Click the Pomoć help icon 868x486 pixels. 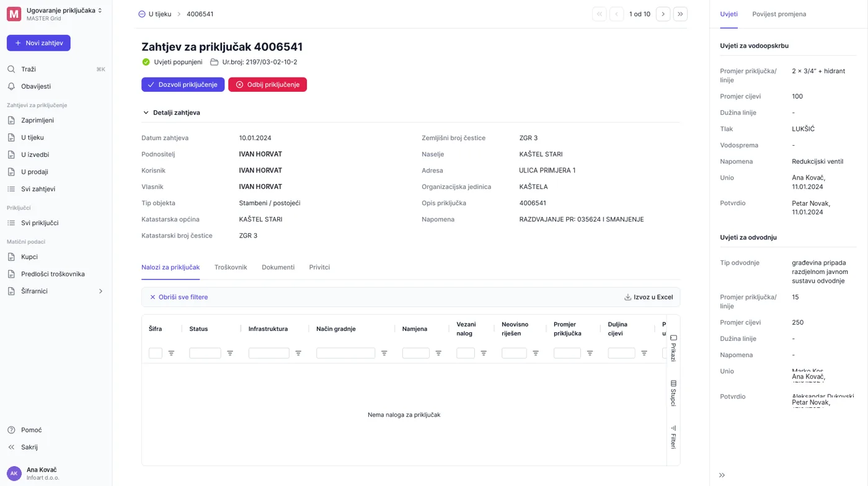click(x=11, y=430)
